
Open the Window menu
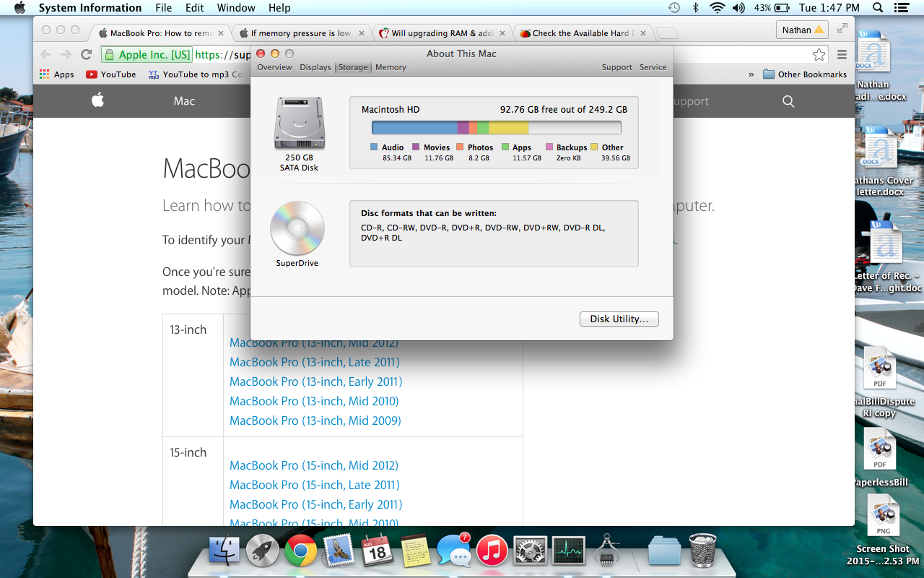(236, 8)
